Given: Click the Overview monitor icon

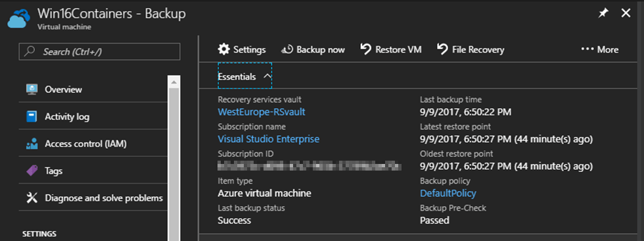Looking at the screenshot, I should tap(32, 90).
